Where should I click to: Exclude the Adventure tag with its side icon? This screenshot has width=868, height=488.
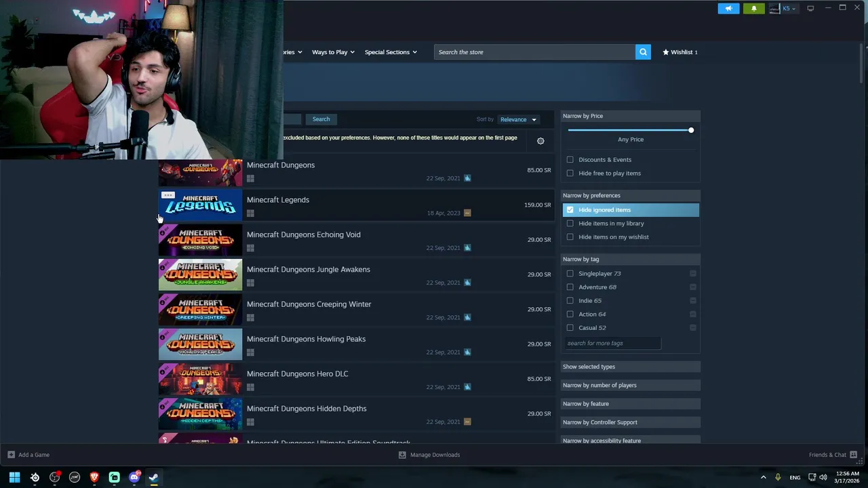pos(693,287)
